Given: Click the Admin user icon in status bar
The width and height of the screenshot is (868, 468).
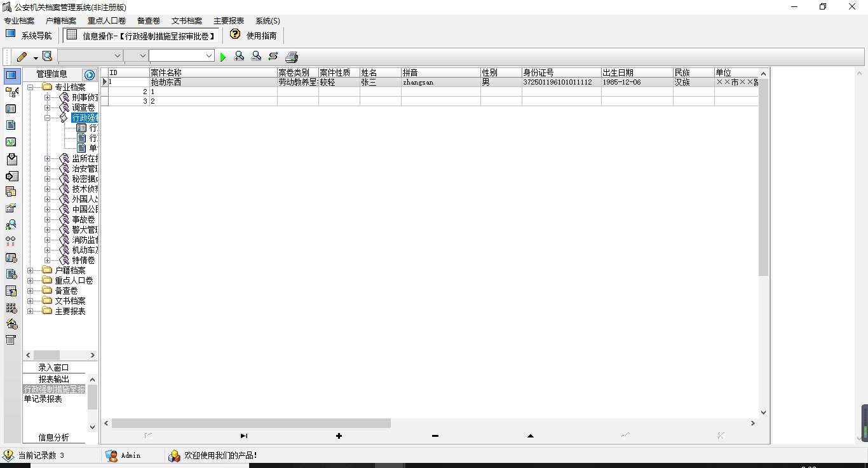Looking at the screenshot, I should tap(111, 455).
